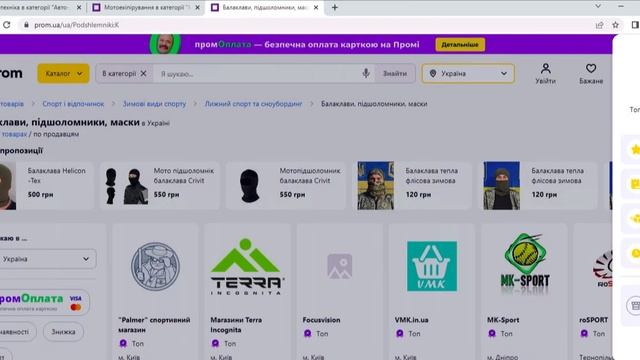Viewport: 640px width, 360px height.
Task: Reload the page with the refresh icon
Action: (x=7, y=25)
